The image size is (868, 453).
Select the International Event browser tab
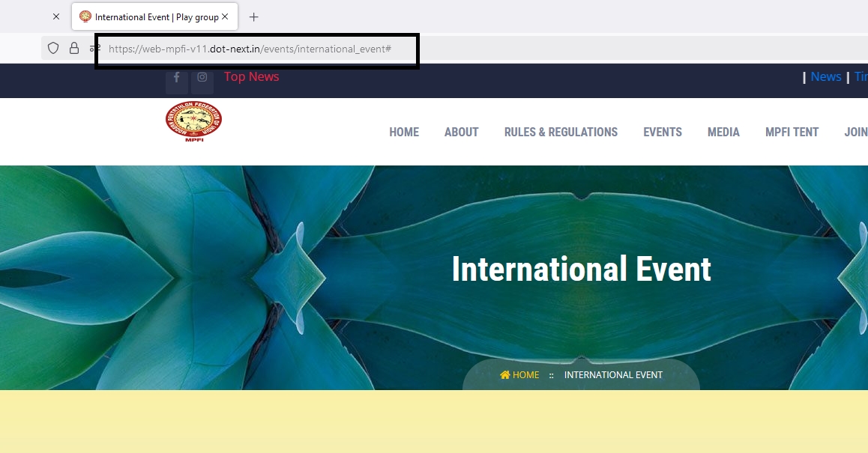pyautogui.click(x=150, y=16)
